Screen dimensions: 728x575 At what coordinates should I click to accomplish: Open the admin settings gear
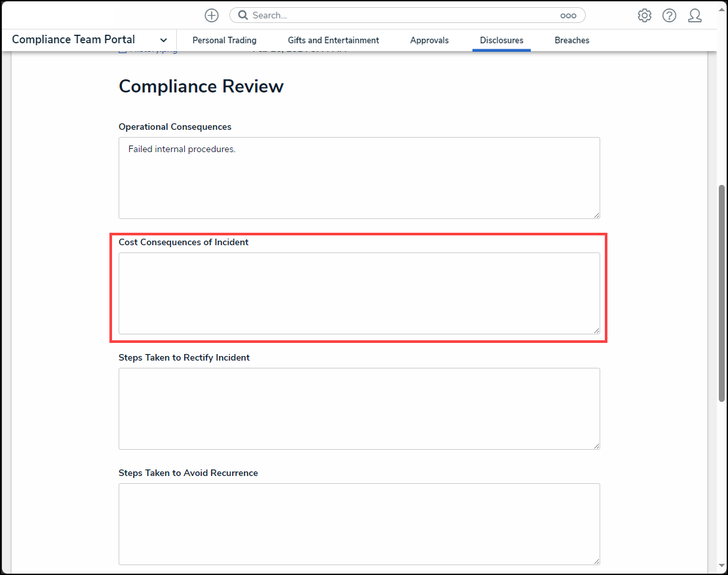click(x=644, y=15)
